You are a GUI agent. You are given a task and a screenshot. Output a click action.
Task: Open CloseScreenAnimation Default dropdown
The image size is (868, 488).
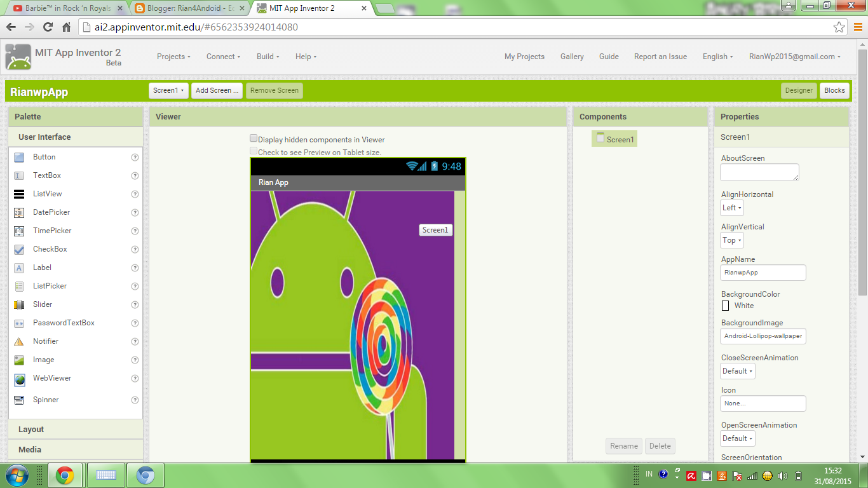point(737,371)
